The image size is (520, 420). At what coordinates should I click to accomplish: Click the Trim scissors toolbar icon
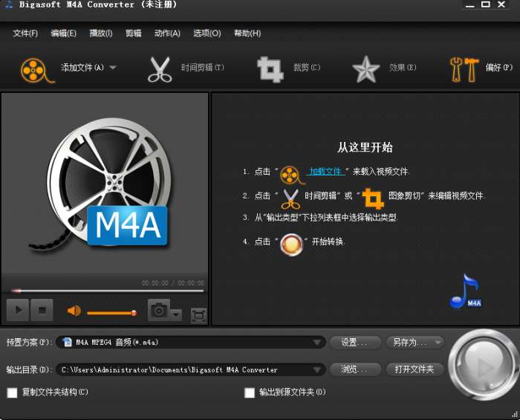pos(160,69)
